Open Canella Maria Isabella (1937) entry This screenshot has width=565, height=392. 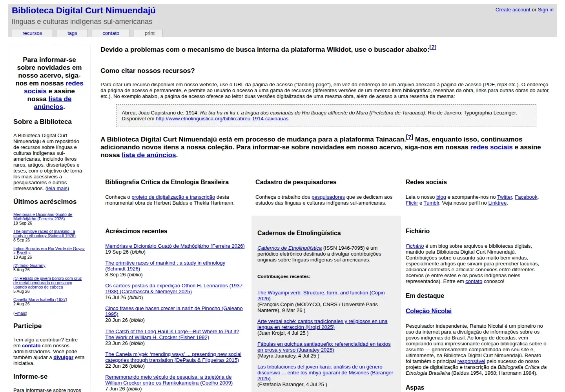point(40,300)
